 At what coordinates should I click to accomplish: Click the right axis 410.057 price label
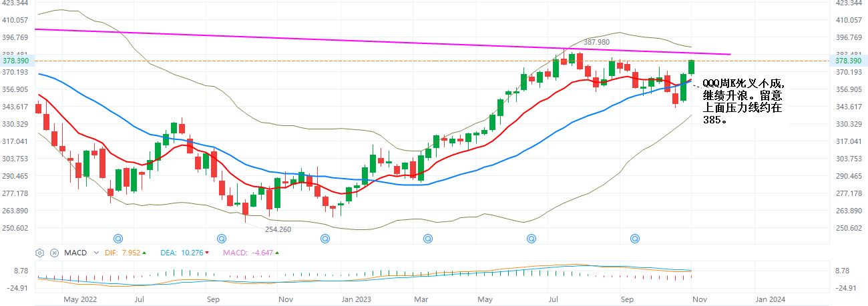pos(848,20)
